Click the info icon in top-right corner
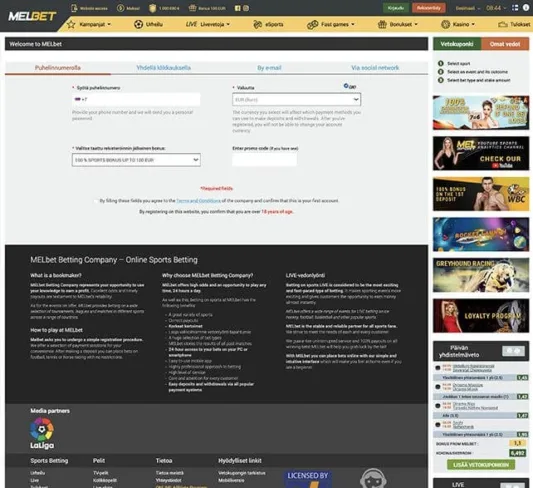This screenshot has width=533, height=488. coord(526,7)
